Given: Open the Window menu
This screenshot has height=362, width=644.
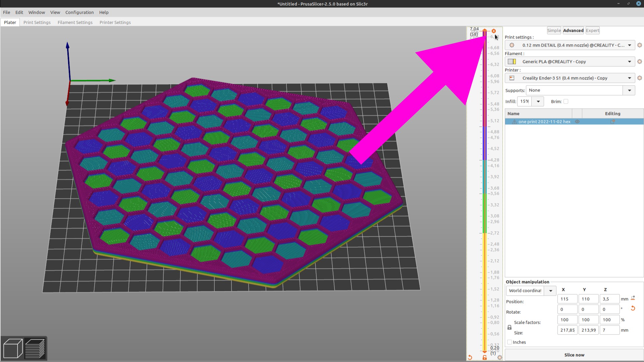Looking at the screenshot, I should tap(37, 12).
